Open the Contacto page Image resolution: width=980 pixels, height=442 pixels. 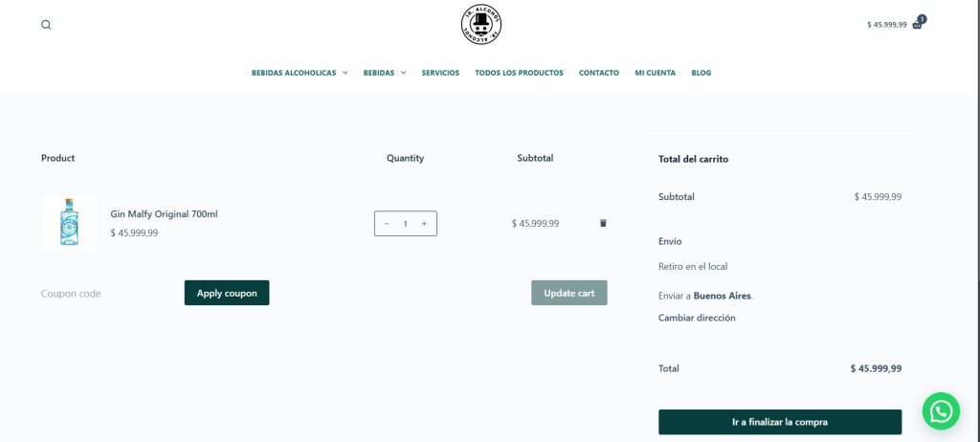tap(599, 73)
